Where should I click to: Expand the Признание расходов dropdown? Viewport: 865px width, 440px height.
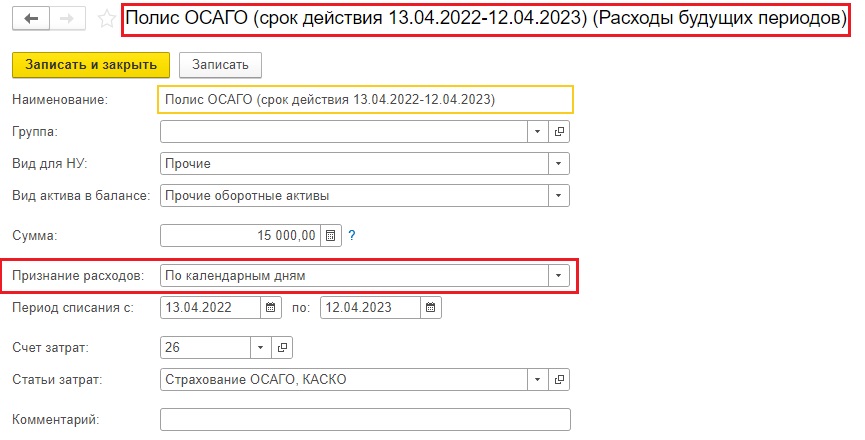558,276
